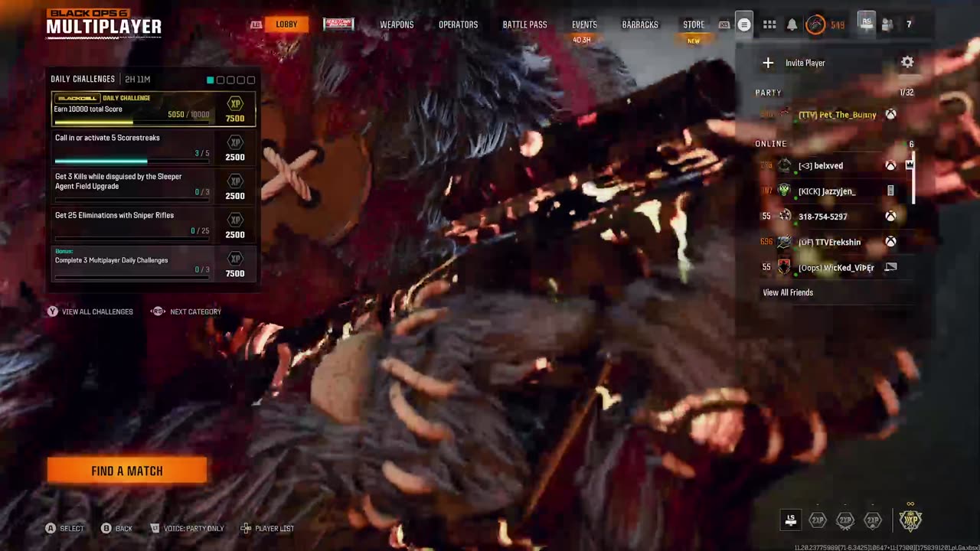Click the Back prompt at bottom
This screenshot has width=980, height=551.
[116, 528]
